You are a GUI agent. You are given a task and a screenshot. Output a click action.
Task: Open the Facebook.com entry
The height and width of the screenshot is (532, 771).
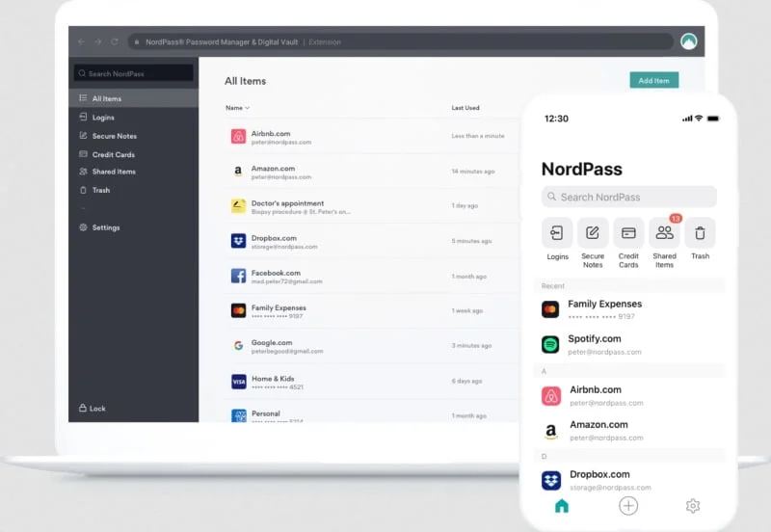[x=373, y=276]
